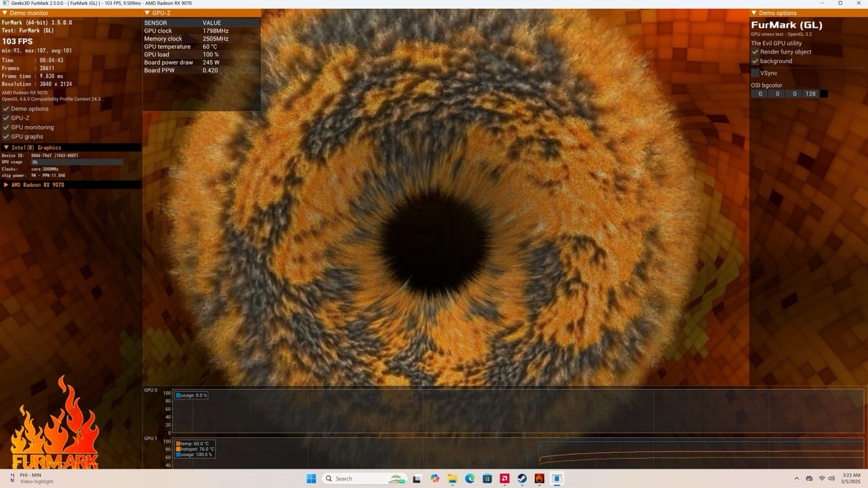Select the Board power draw row
This screenshot has width=868, height=488.
click(201, 62)
